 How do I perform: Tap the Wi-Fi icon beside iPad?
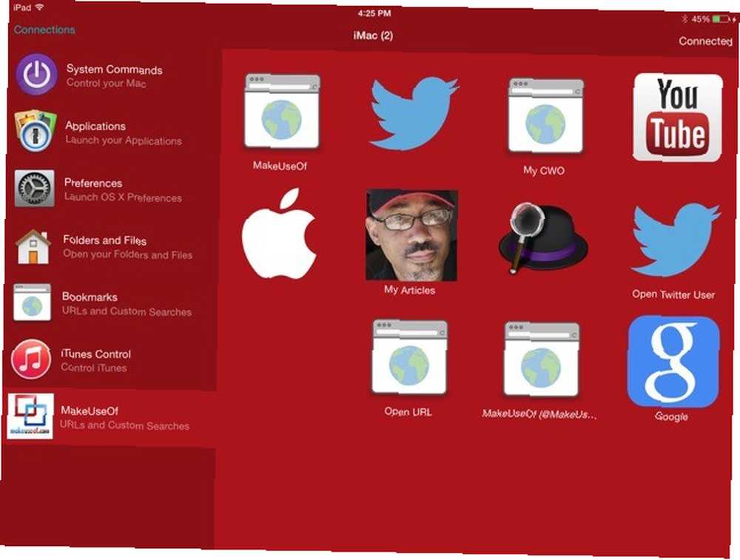(x=40, y=7)
